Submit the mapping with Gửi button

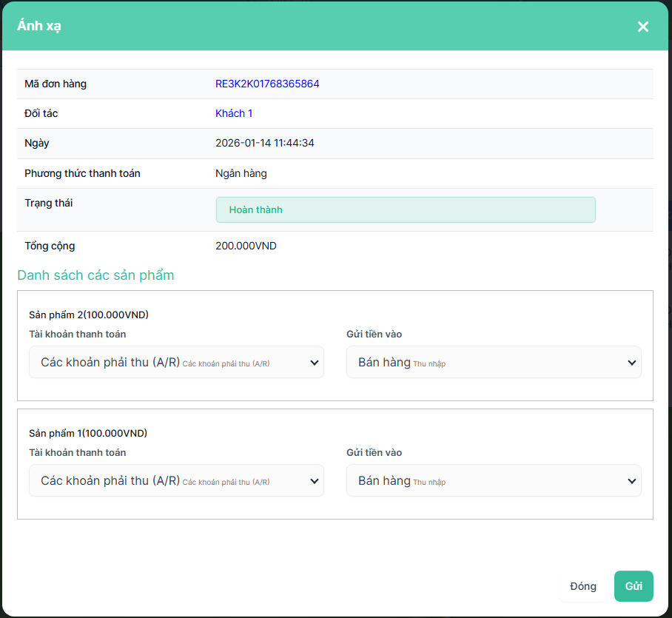click(634, 586)
